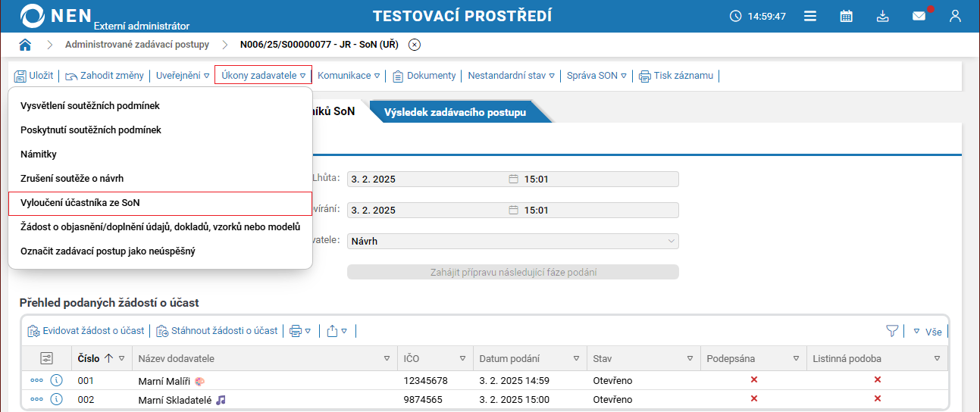Open Dokumenty
The image size is (980, 412).
click(424, 76)
